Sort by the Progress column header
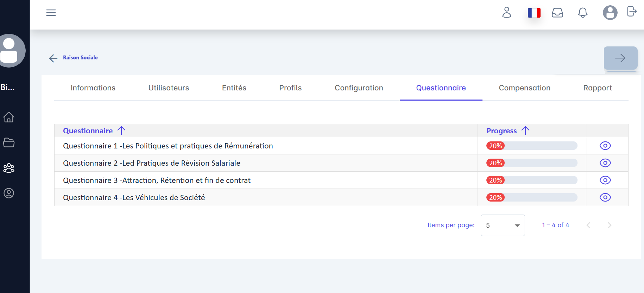The width and height of the screenshot is (644, 293). tap(501, 131)
